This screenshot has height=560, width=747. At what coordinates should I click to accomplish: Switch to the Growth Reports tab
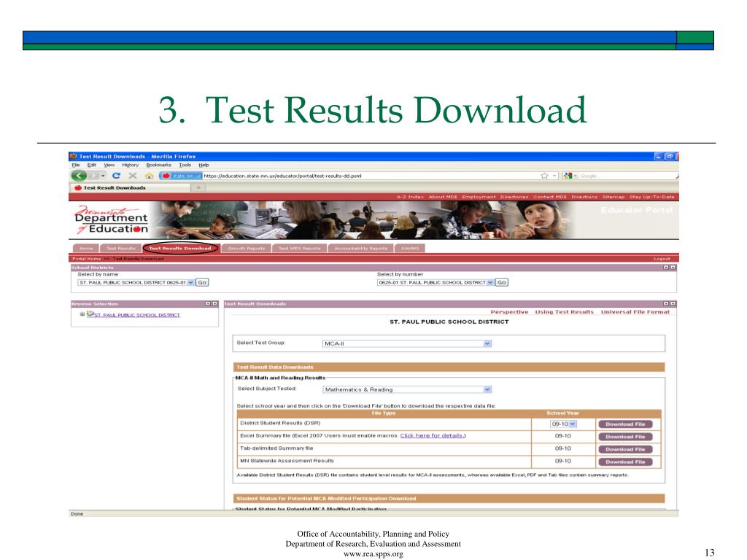[246, 248]
